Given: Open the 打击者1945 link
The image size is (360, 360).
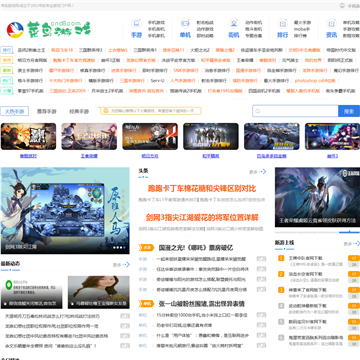Looking at the screenshot, I should tap(225, 91).
